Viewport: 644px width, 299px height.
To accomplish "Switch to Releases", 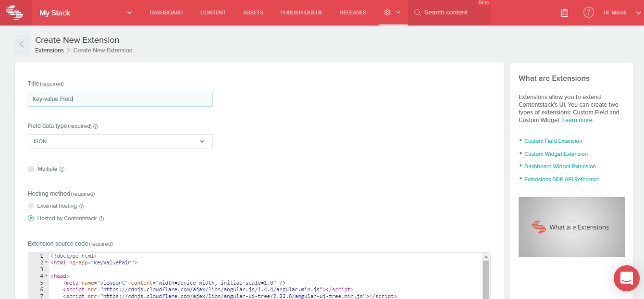I will click(x=353, y=12).
